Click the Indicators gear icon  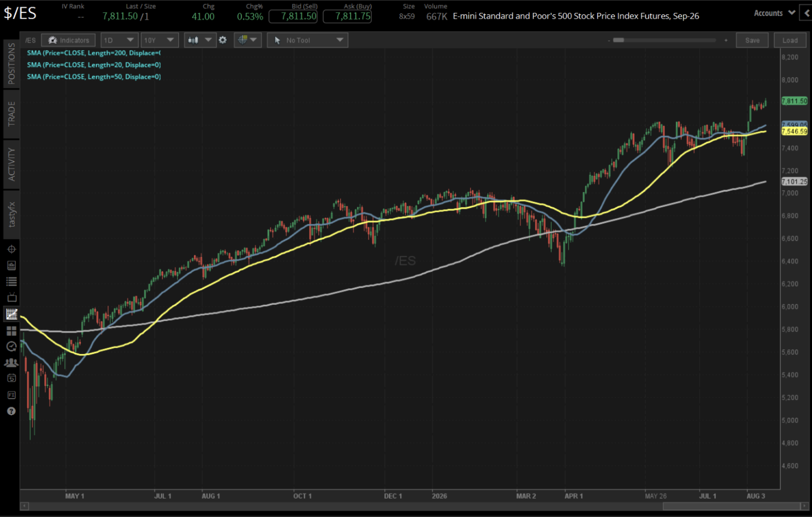(x=53, y=40)
